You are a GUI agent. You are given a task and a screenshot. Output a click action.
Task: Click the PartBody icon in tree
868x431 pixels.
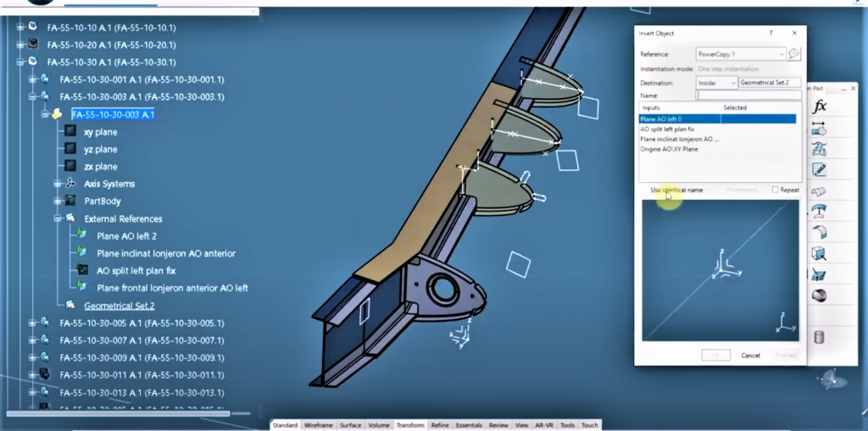click(x=71, y=202)
